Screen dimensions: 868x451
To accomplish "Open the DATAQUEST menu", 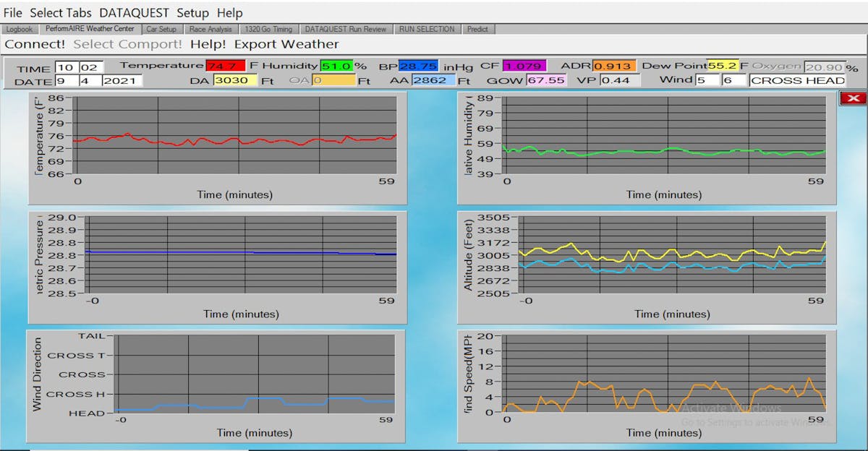I will (134, 12).
